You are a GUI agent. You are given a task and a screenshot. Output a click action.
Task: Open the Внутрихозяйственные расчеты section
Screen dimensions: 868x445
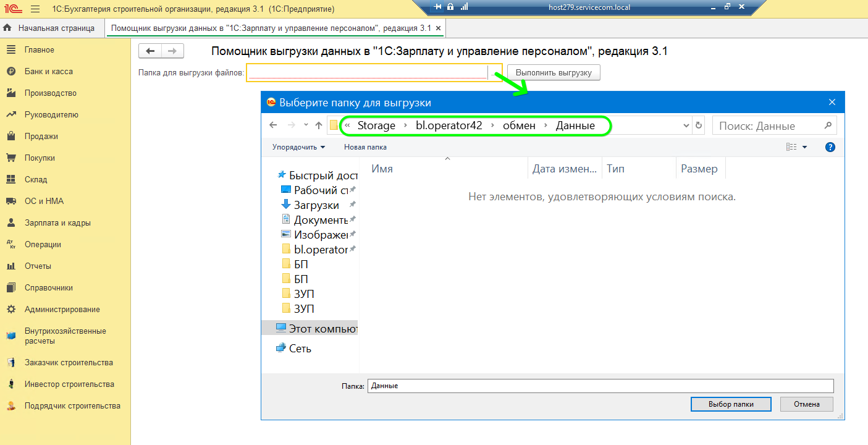click(x=65, y=336)
